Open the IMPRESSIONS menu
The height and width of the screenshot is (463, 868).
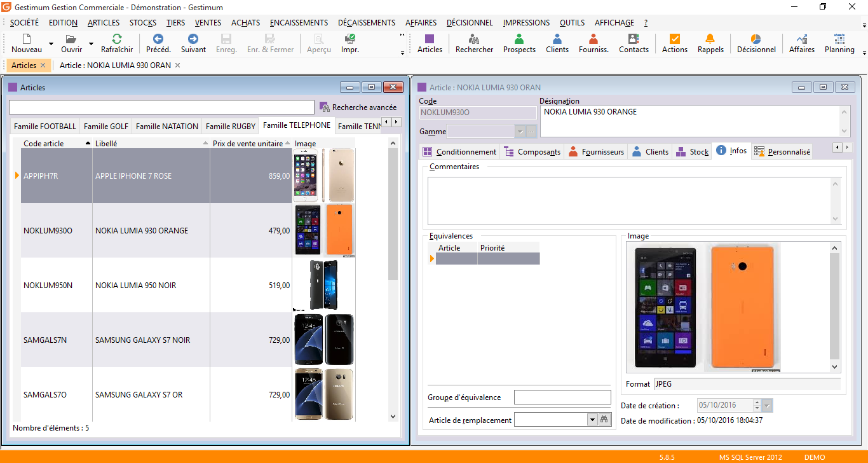coord(526,22)
